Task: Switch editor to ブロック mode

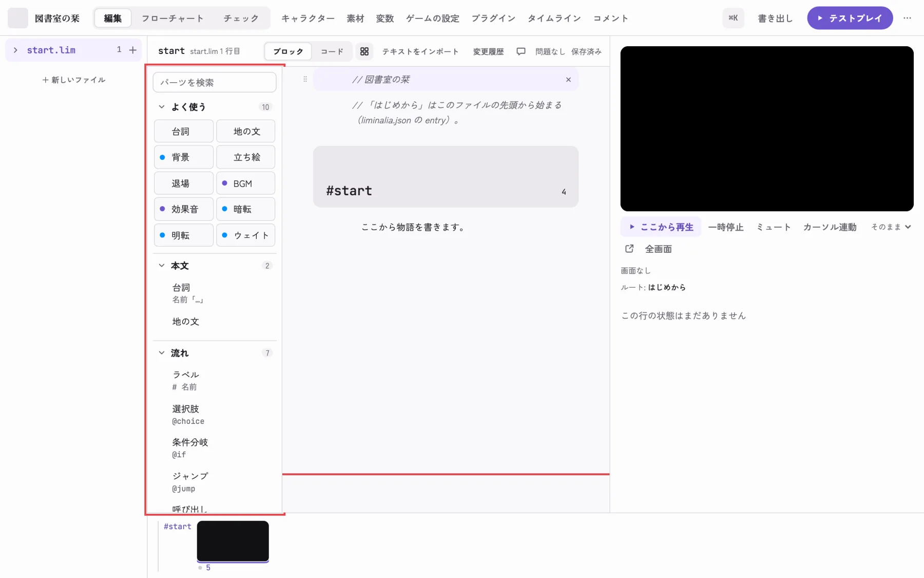Action: (288, 51)
